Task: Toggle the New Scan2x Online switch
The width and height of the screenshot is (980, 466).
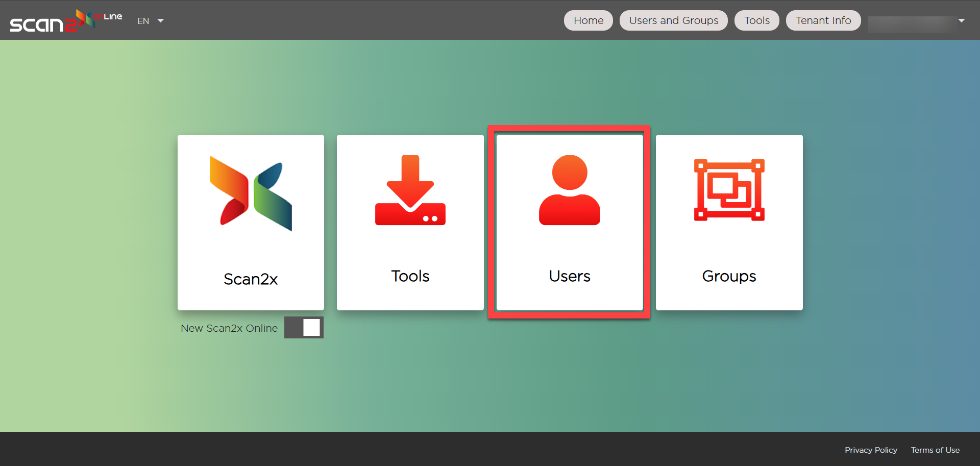Action: pyautogui.click(x=304, y=327)
